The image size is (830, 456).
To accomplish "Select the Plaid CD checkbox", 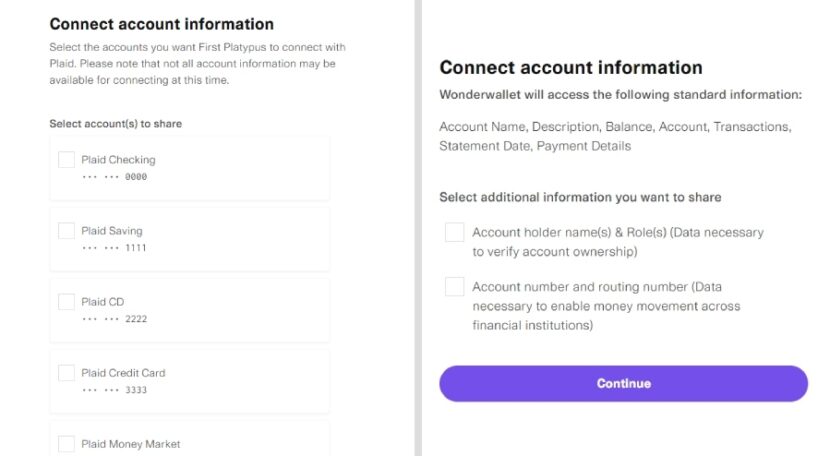I will pos(67,302).
